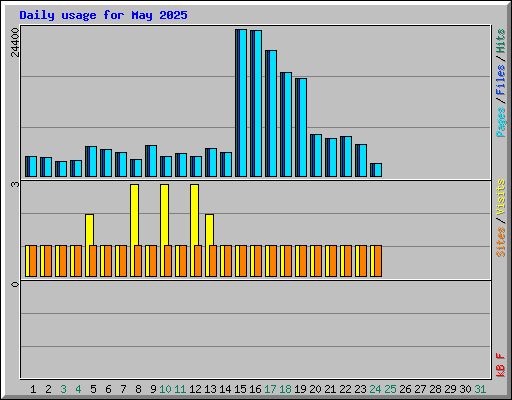This screenshot has height=400, width=512.
Task: Click the tall yellow visits bar for day 8
Action: (134, 215)
